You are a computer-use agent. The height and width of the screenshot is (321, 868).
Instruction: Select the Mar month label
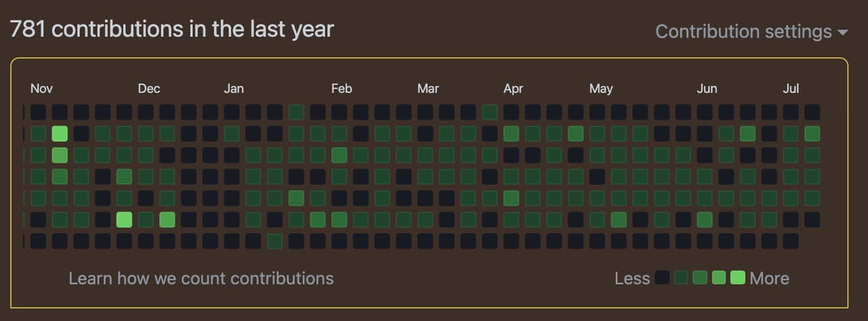428,89
